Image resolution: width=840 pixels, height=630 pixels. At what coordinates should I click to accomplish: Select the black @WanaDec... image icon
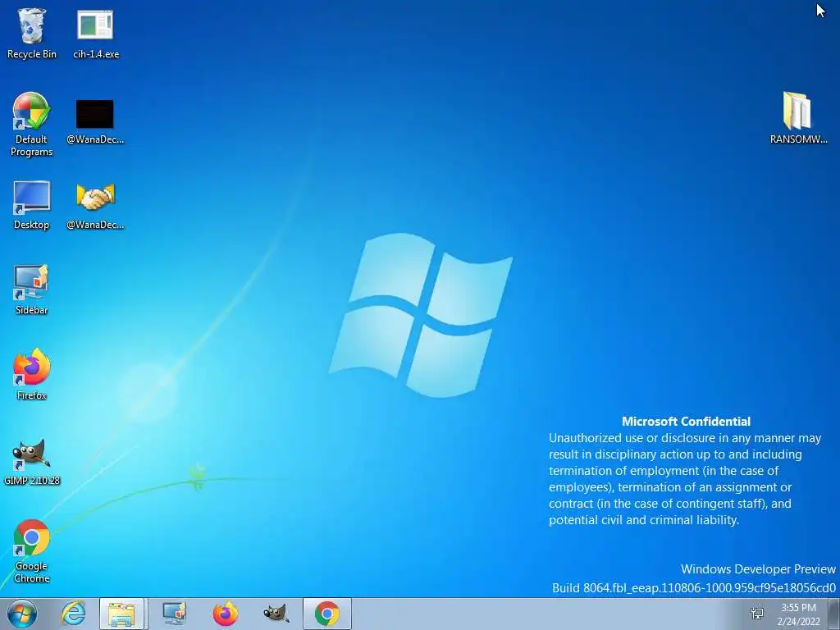click(x=95, y=121)
